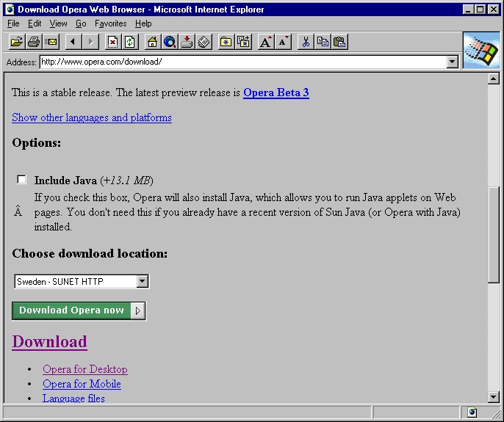Open the Favorites menu

[110, 23]
